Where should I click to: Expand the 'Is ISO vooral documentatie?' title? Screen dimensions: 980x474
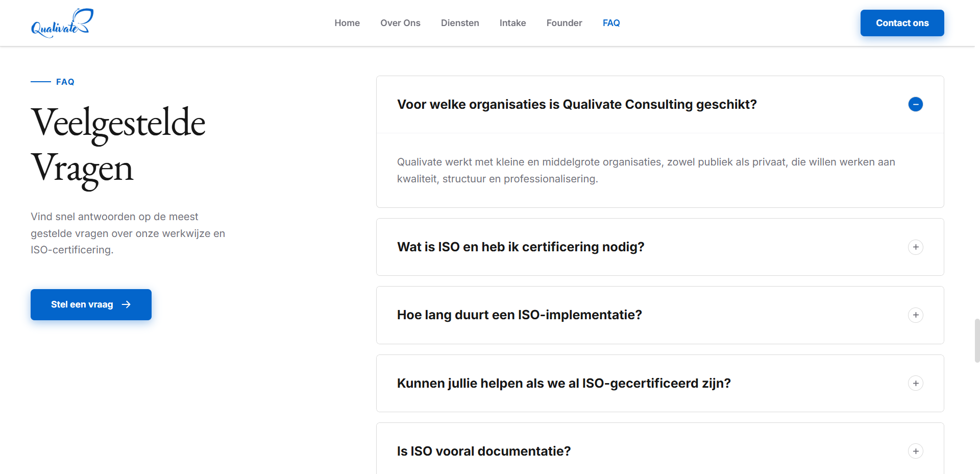[x=483, y=452]
